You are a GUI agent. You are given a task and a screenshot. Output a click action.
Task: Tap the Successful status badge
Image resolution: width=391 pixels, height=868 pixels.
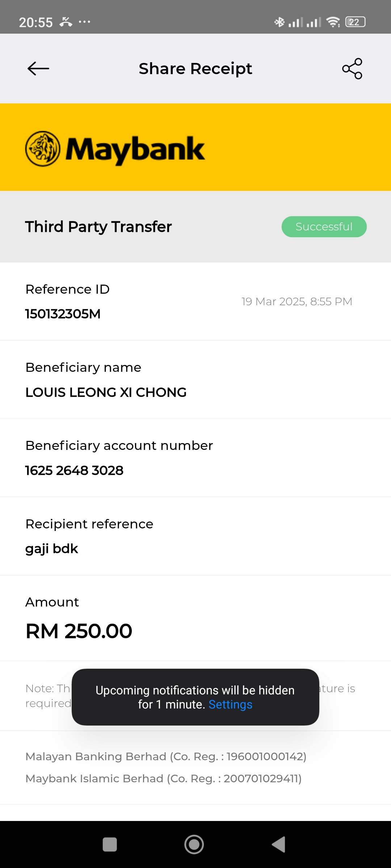pyautogui.click(x=324, y=227)
